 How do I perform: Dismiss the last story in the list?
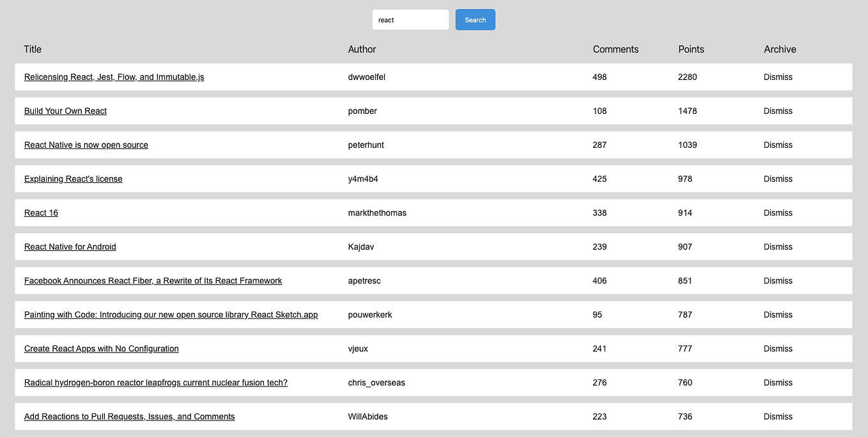777,416
